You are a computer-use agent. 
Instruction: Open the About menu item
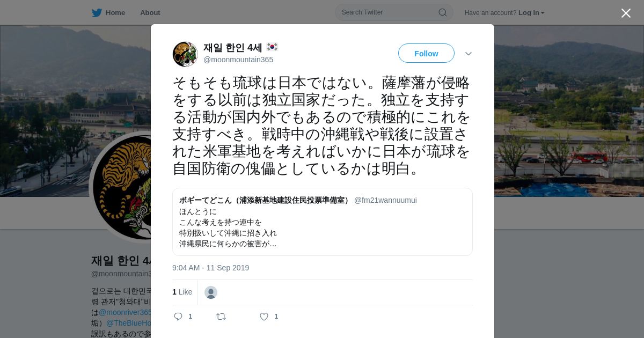tap(150, 12)
